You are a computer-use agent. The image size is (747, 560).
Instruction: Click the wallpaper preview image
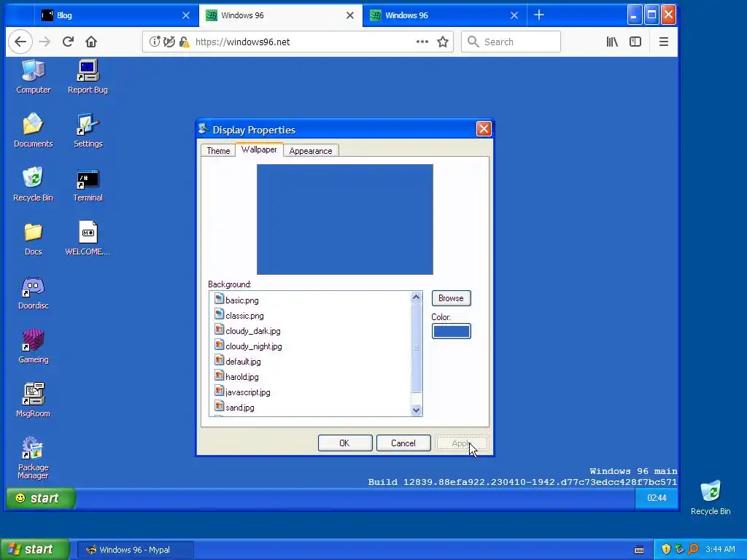pyautogui.click(x=345, y=219)
